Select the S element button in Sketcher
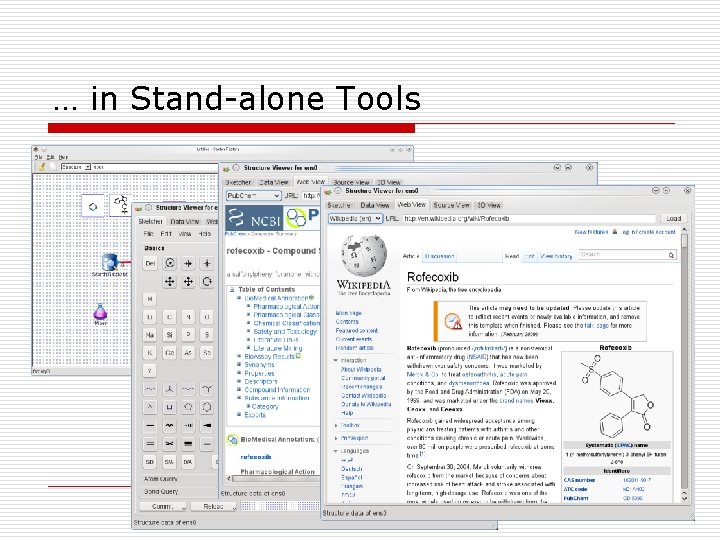This screenshot has width=720, height=540. [207, 335]
